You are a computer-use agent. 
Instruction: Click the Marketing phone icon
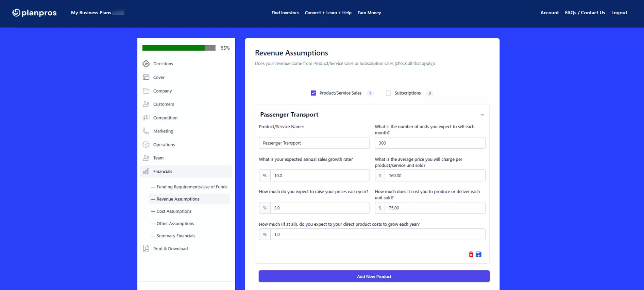(146, 131)
